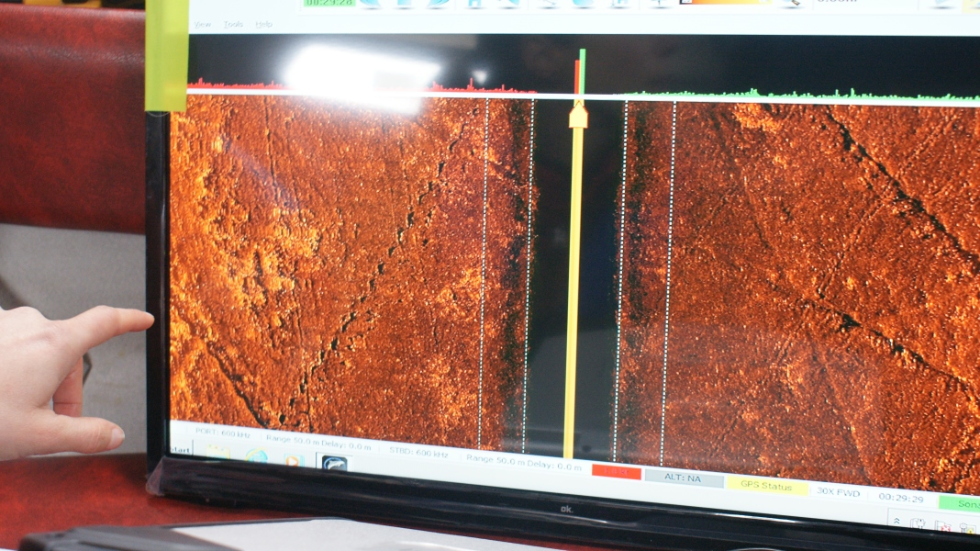The image size is (980, 551).
Task: Toggle the 30X FWD speed setting
Action: click(x=838, y=491)
